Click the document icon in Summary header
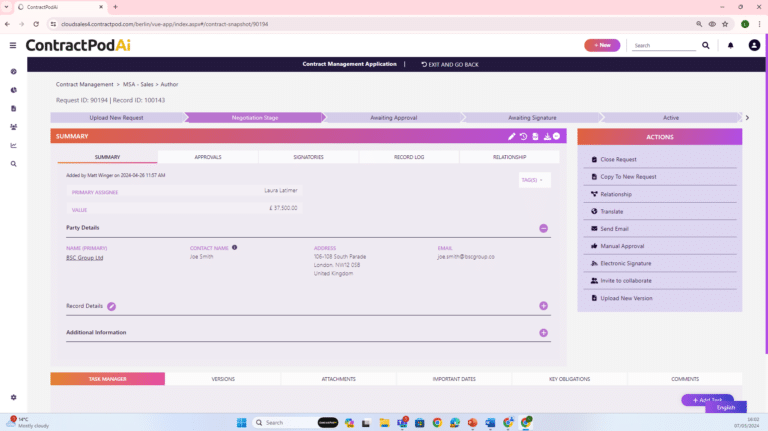Screen dimensions: 768x431 tap(535, 137)
